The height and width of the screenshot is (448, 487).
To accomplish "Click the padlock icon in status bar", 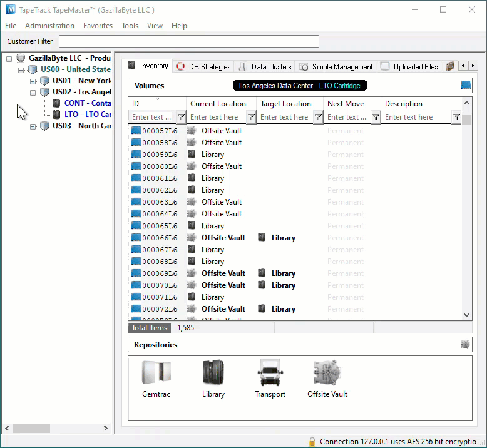I will [312, 442].
